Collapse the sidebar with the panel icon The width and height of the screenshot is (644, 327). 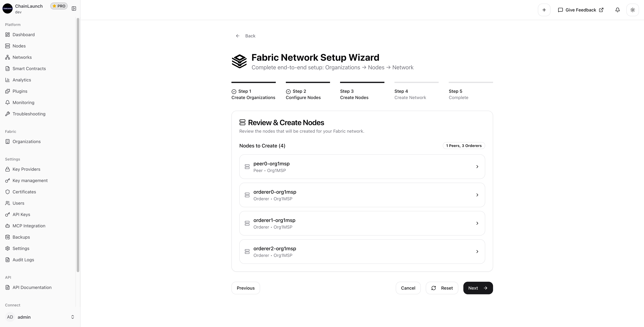pyautogui.click(x=74, y=8)
